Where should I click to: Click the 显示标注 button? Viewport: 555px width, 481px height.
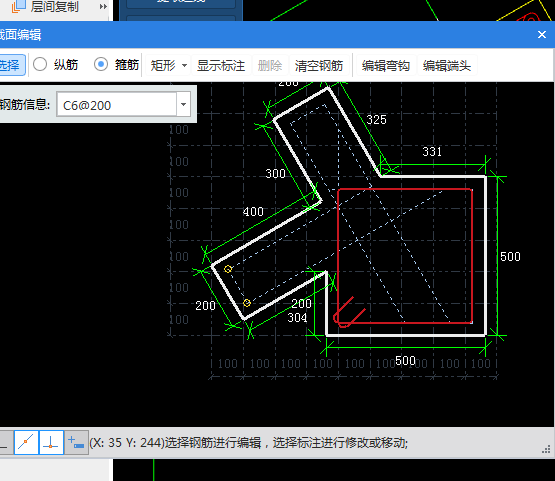pyautogui.click(x=221, y=65)
